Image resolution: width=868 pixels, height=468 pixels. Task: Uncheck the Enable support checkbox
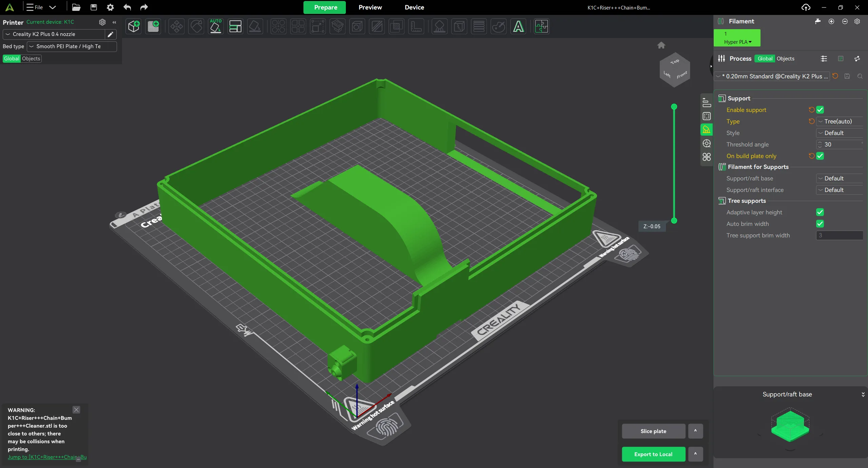coord(820,110)
